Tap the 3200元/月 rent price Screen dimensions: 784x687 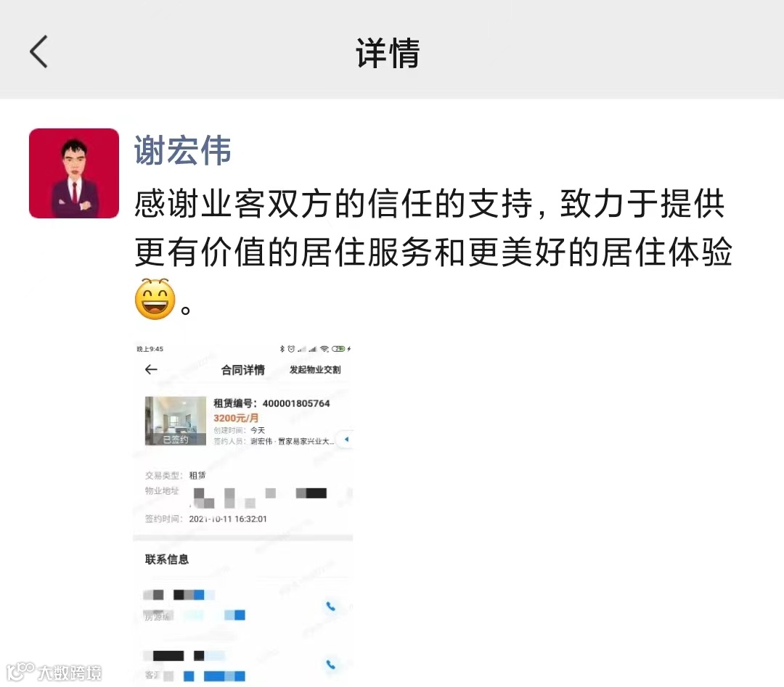click(236, 418)
